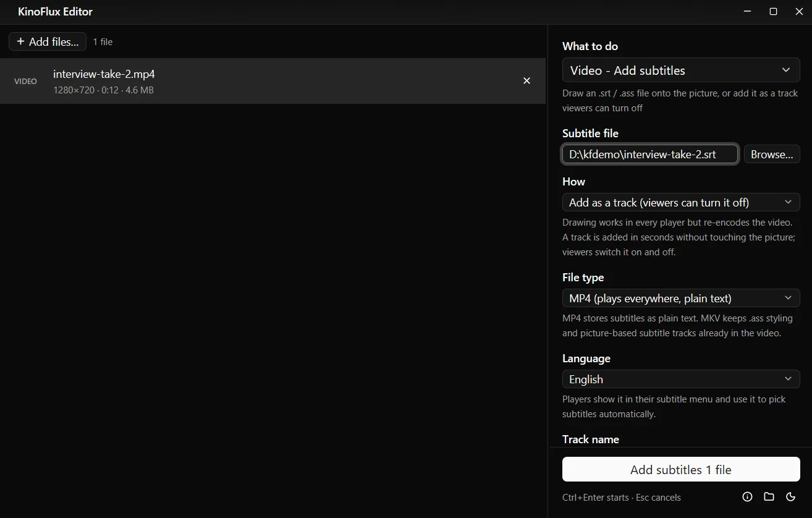
Task: Close the KinoFlux Editor window
Action: [798, 12]
